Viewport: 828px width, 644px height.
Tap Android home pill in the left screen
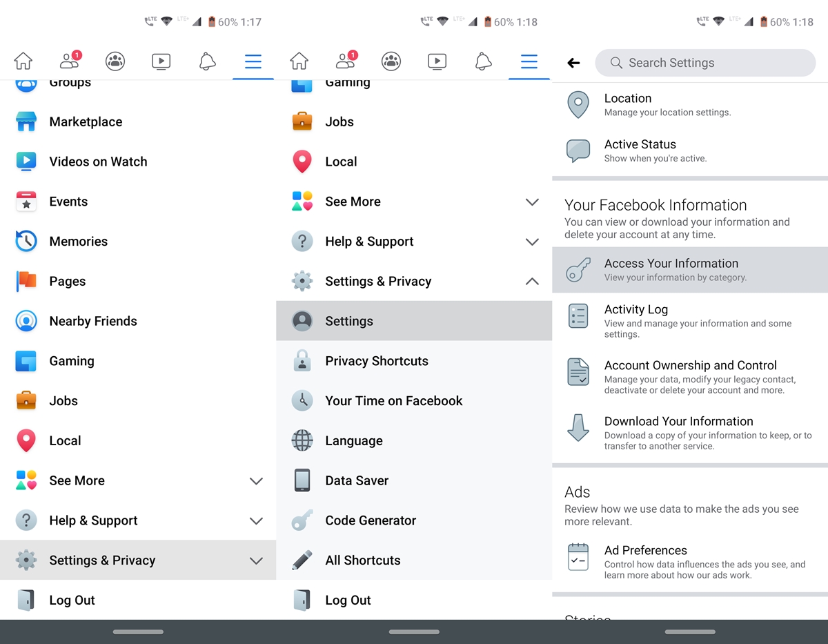coord(138,632)
